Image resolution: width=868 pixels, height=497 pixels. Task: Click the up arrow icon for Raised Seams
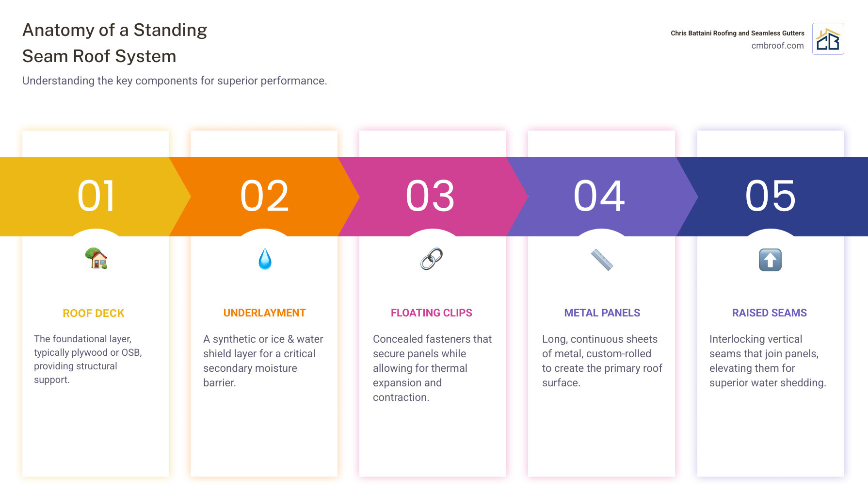click(770, 260)
